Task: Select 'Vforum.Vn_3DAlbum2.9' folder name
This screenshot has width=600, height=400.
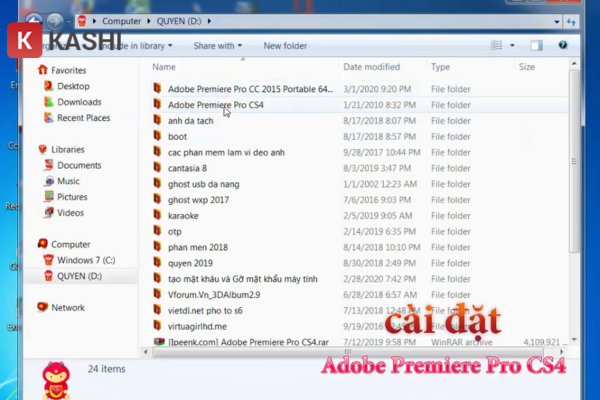Action: pyautogui.click(x=214, y=295)
